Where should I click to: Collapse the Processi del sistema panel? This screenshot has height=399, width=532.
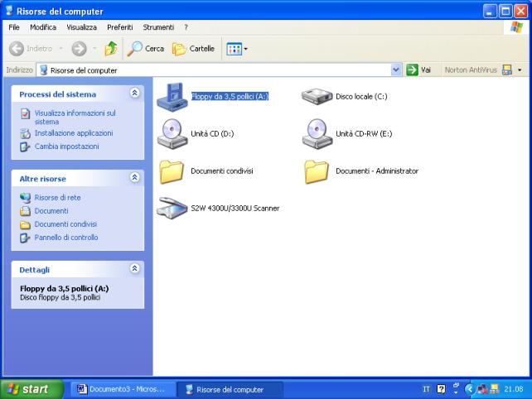point(135,93)
